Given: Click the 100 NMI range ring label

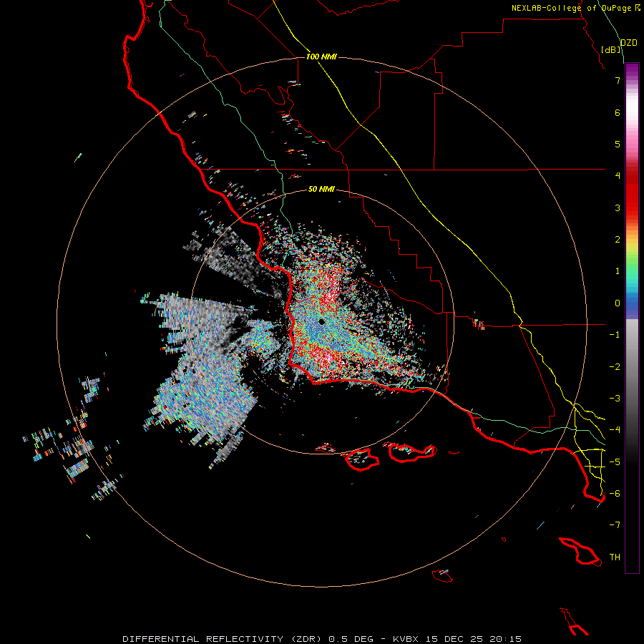Looking at the screenshot, I should coord(321,57).
